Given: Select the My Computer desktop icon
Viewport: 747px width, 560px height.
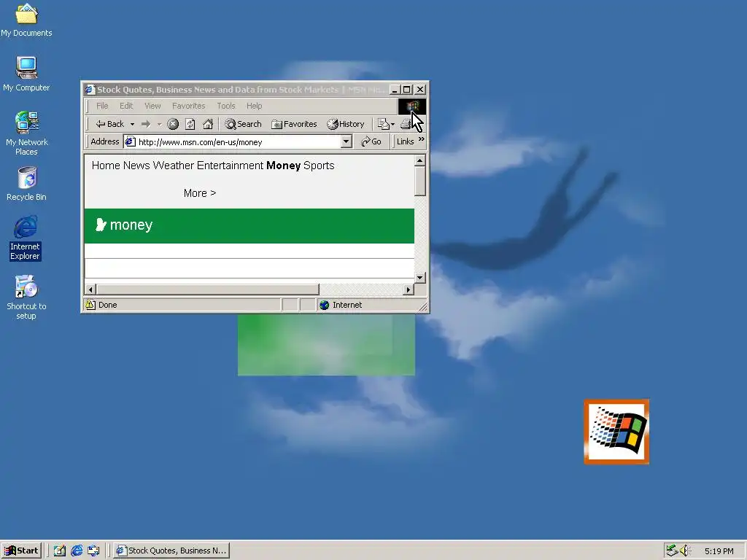Looking at the screenshot, I should click(x=26, y=74).
